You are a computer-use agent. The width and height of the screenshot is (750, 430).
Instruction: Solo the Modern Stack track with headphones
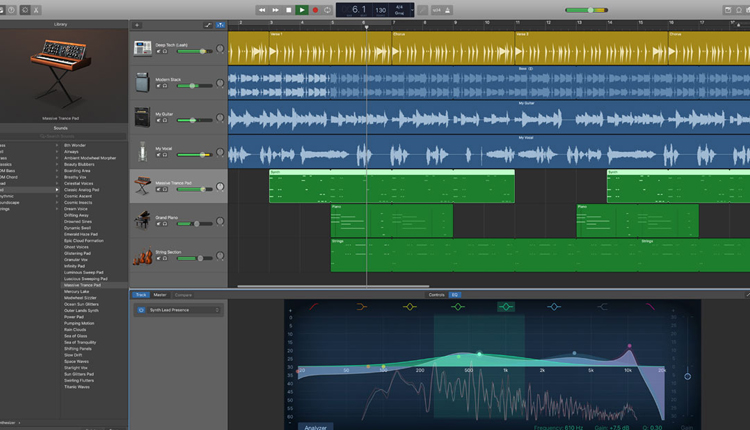coord(165,86)
